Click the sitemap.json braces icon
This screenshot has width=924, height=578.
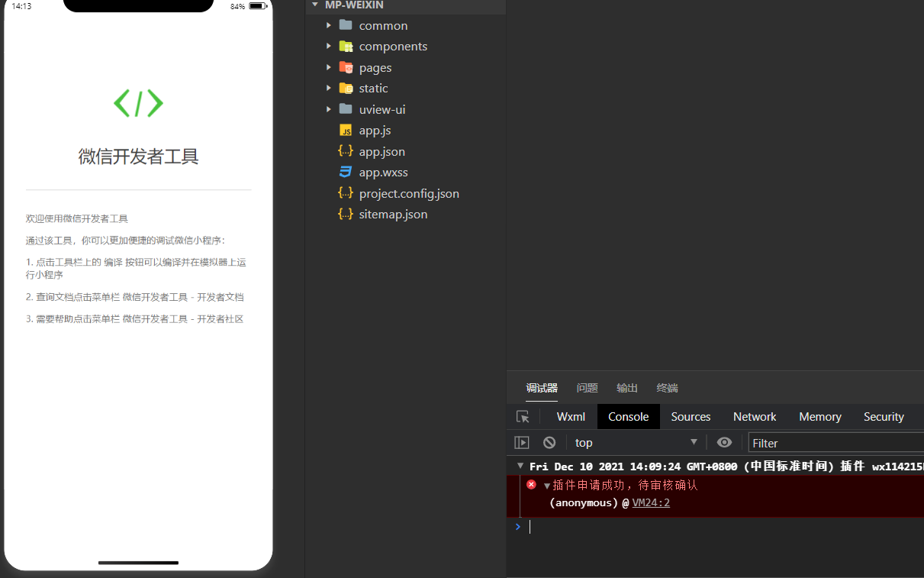(x=346, y=214)
